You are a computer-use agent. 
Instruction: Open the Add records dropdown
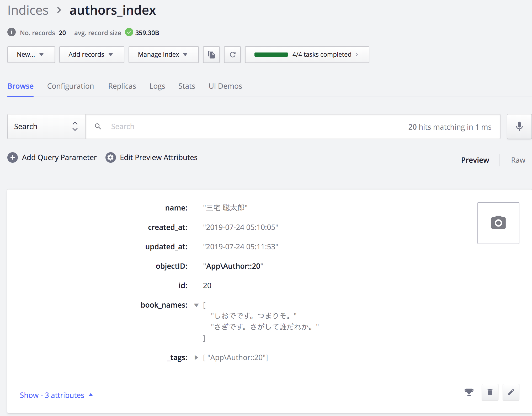[92, 55]
